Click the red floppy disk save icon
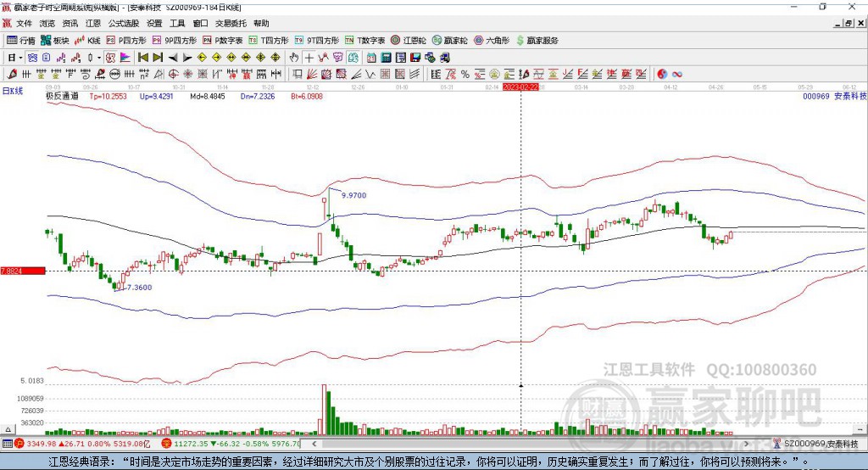 tap(415, 58)
